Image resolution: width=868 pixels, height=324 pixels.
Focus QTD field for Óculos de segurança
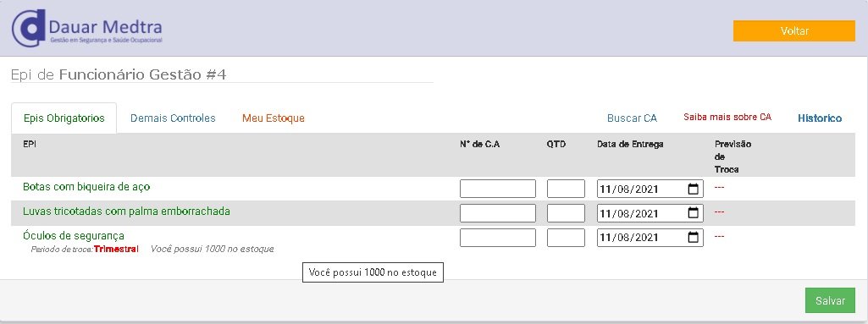coord(566,237)
